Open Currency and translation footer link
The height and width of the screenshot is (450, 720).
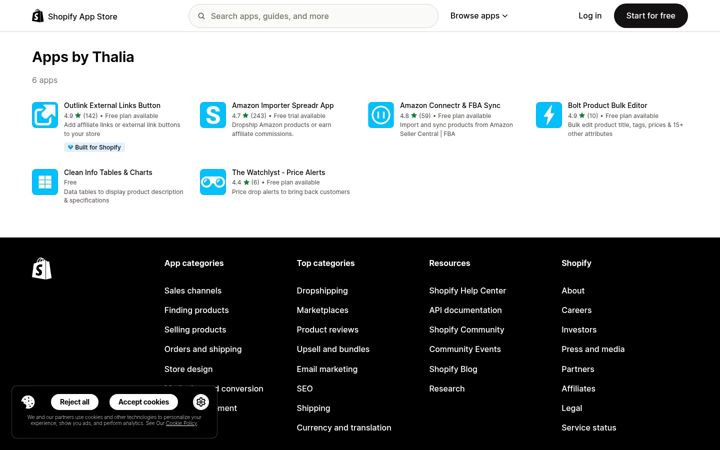tap(344, 428)
